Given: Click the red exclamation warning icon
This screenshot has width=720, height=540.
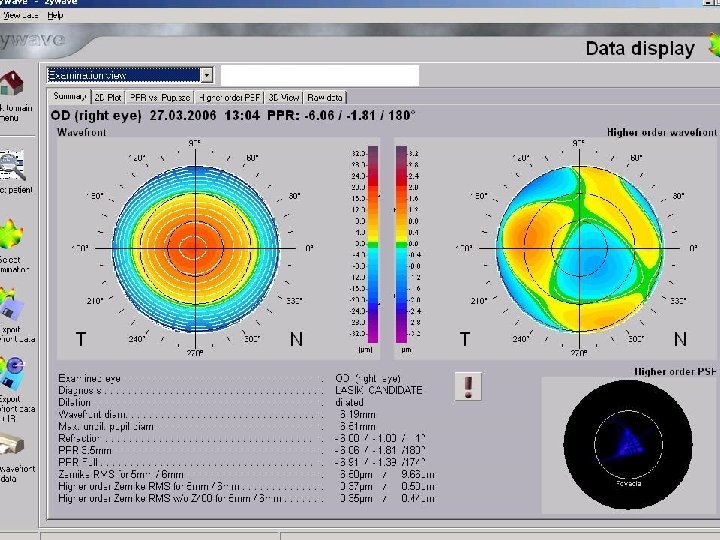Looking at the screenshot, I should point(466,385).
